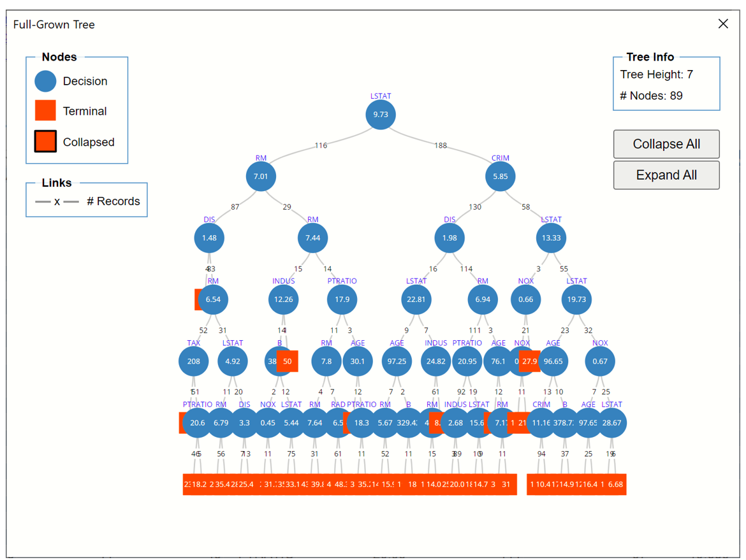
Task: Click the black-bordered Collapsed legend icon
Action: click(45, 141)
